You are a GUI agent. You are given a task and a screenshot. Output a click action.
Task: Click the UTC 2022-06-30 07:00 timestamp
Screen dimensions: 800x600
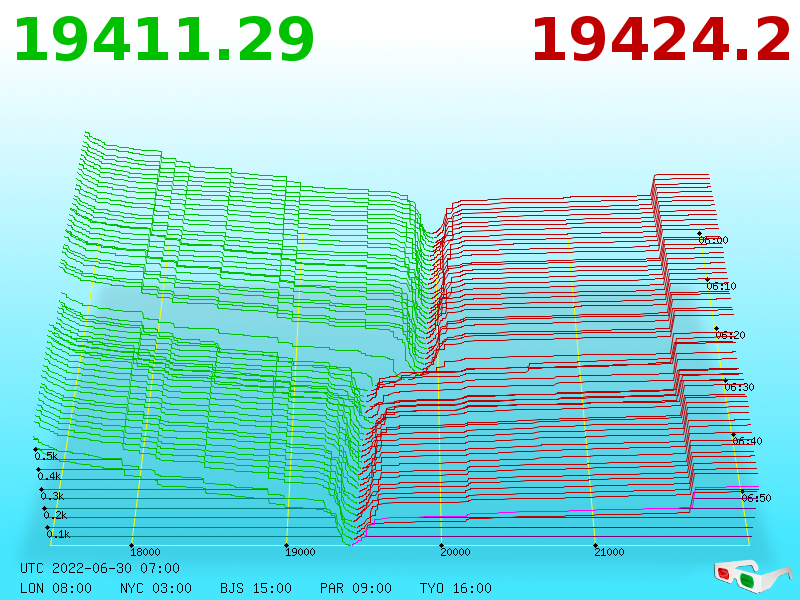100,568
